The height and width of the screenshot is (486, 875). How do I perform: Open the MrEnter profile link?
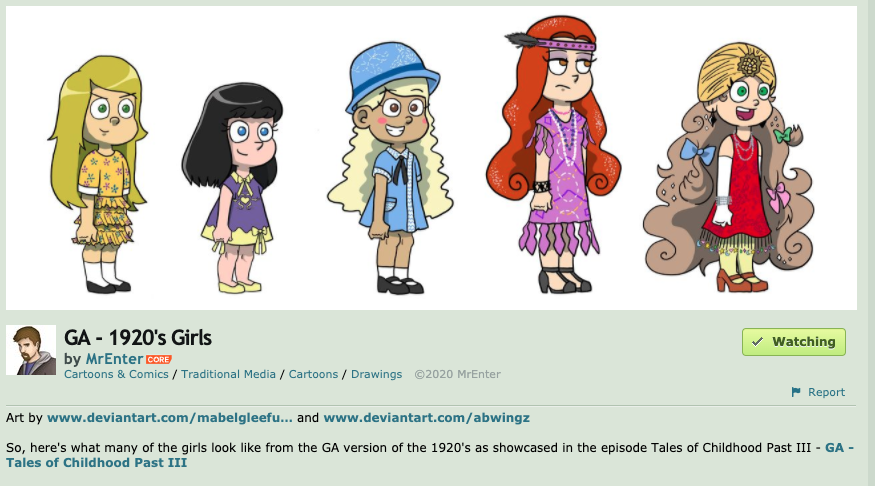click(114, 359)
